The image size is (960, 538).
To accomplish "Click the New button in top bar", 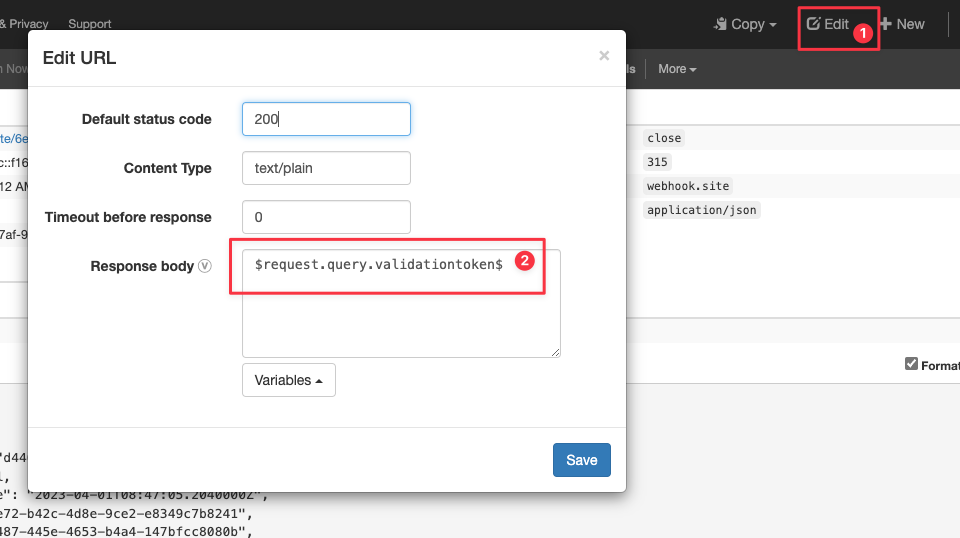I will point(902,24).
